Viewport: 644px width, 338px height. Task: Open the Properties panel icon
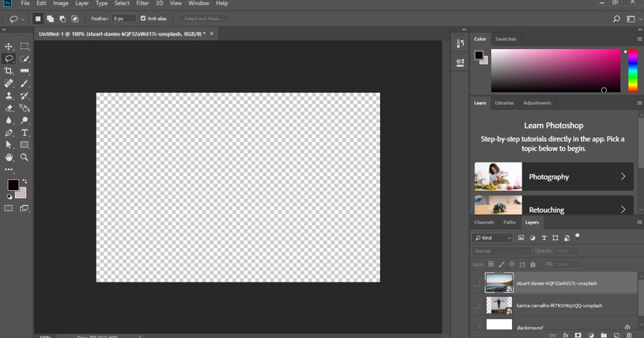click(460, 62)
